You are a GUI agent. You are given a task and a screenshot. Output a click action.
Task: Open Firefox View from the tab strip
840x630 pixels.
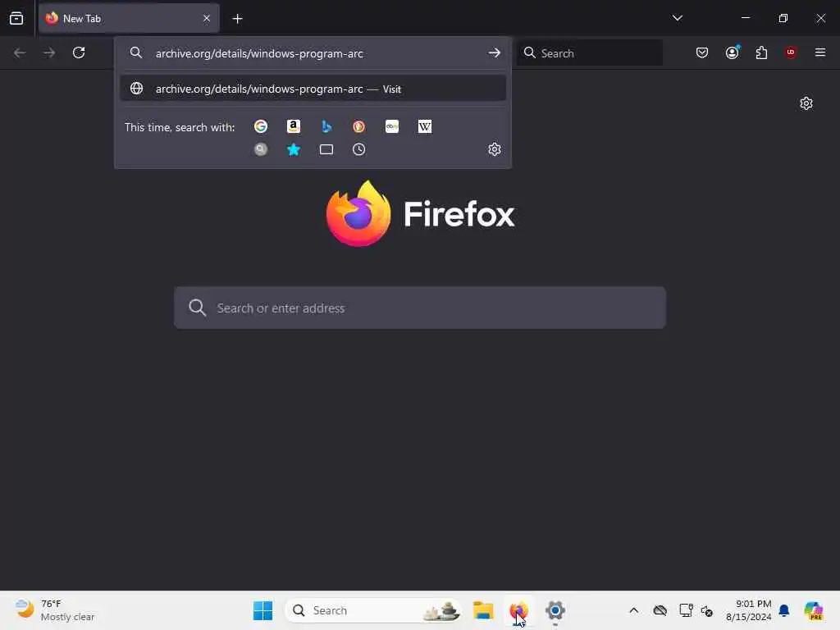[16, 18]
